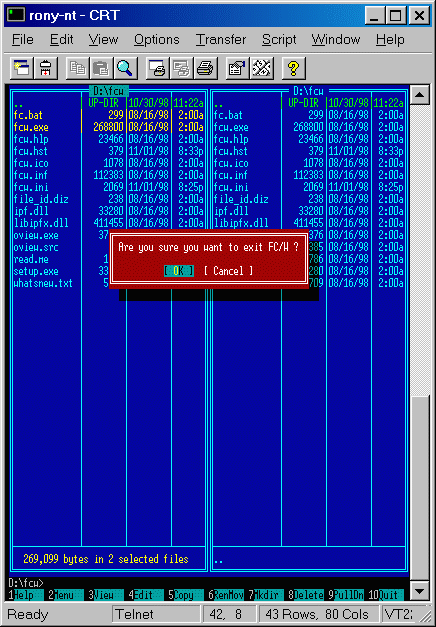
Task: Click the Connect new session toolbar icon
Action: pyautogui.click(x=22, y=68)
